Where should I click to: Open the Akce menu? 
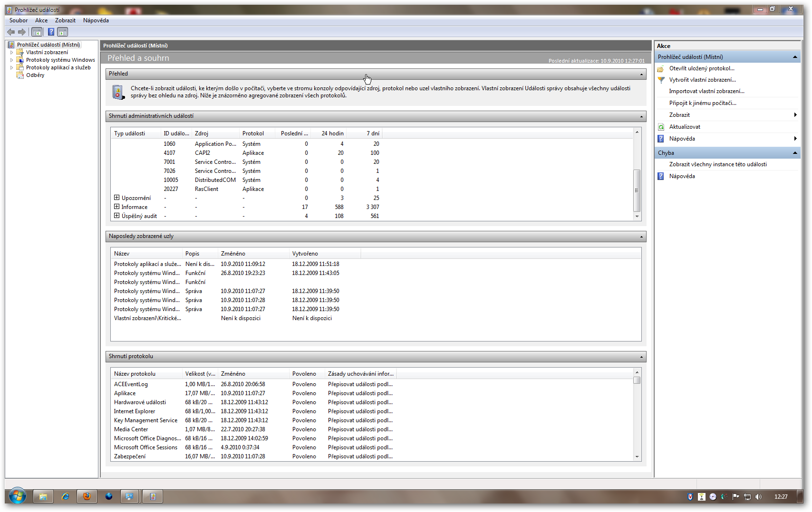pyautogui.click(x=41, y=20)
